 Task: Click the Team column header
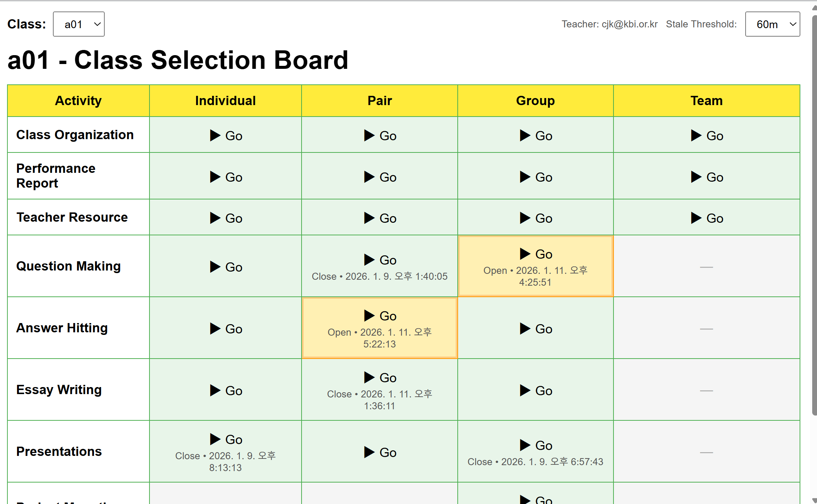(706, 101)
